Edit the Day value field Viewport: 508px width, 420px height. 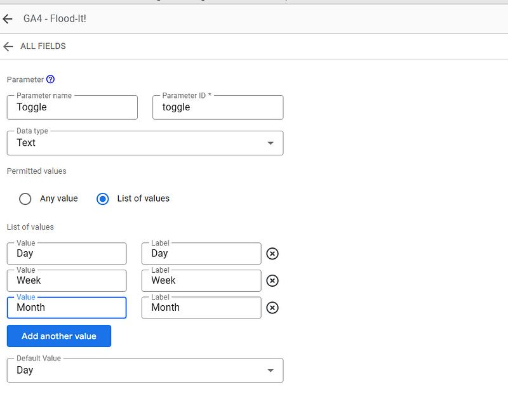(x=67, y=254)
